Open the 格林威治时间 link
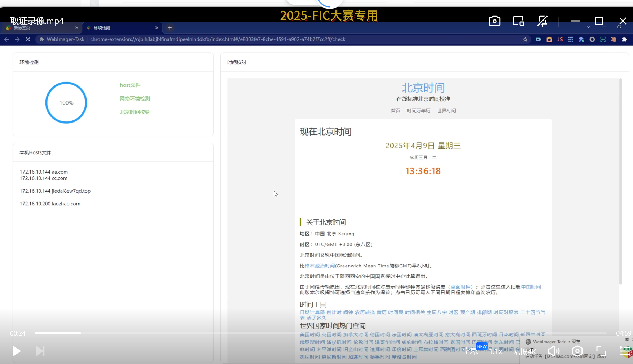 pos(320,266)
